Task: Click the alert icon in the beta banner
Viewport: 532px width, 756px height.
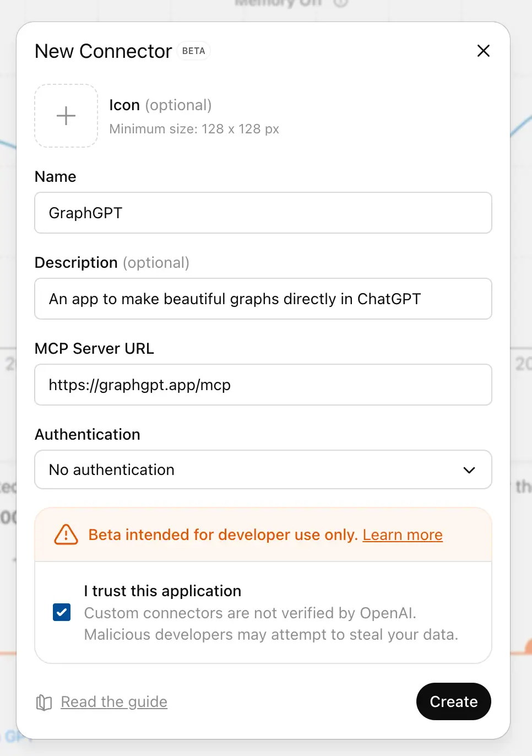Action: 66,534
